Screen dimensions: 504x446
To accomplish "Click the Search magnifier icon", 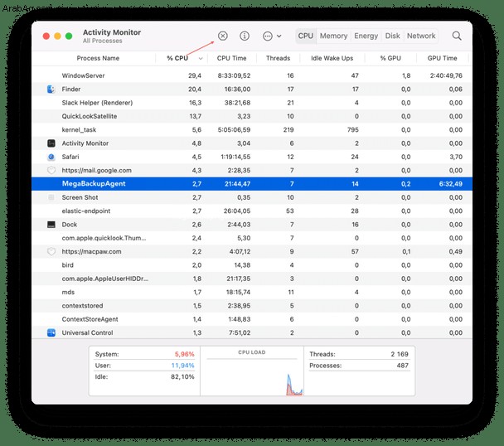I will coord(457,36).
